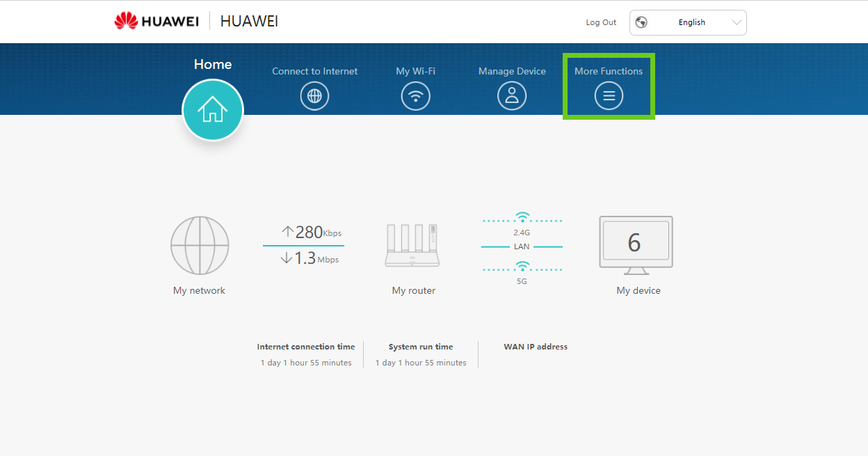Click the language dropdown chevron arrow
The image size is (868, 456).
(737, 22)
